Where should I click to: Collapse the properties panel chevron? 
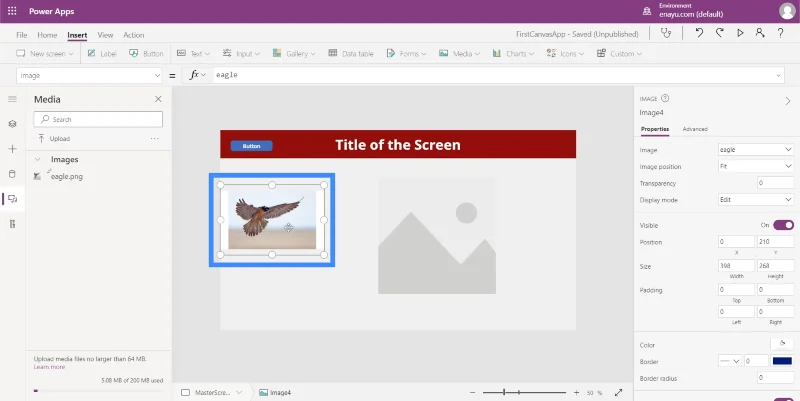pos(788,102)
